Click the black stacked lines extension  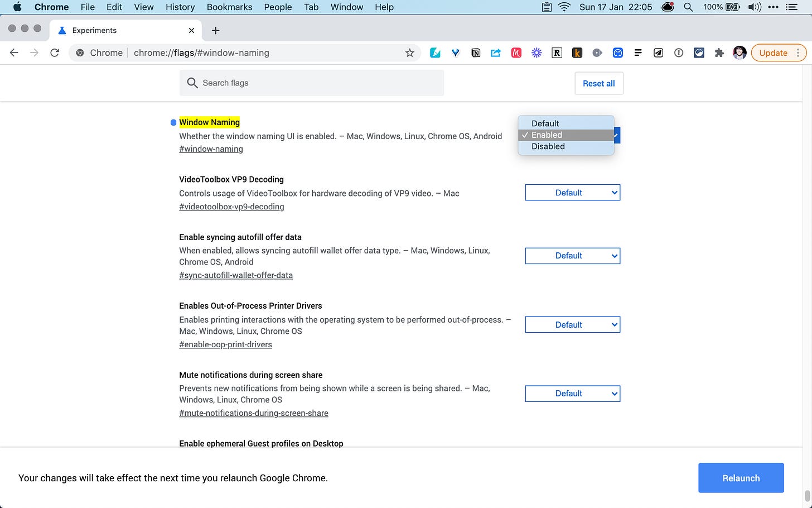[x=638, y=52]
